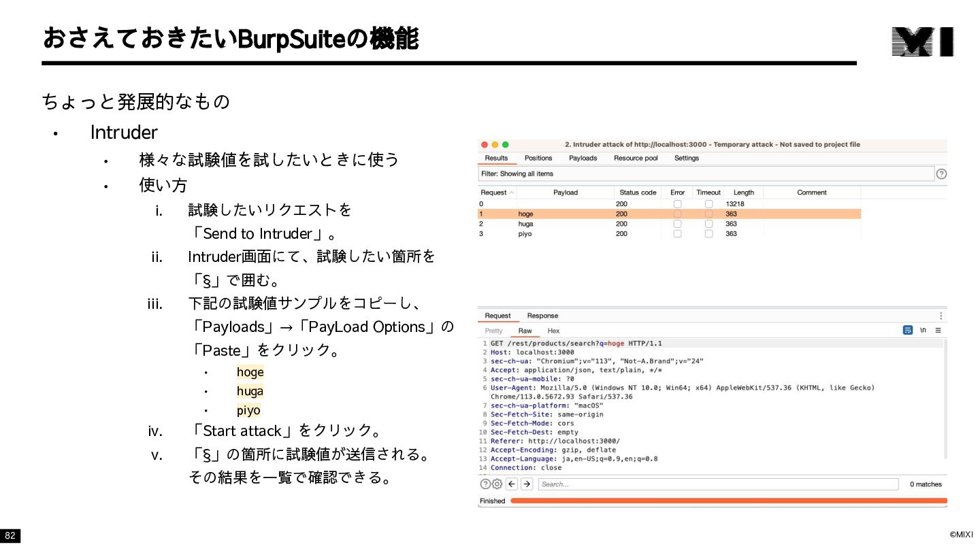
Task: Open the search settings gear icon
Action: pos(497,484)
